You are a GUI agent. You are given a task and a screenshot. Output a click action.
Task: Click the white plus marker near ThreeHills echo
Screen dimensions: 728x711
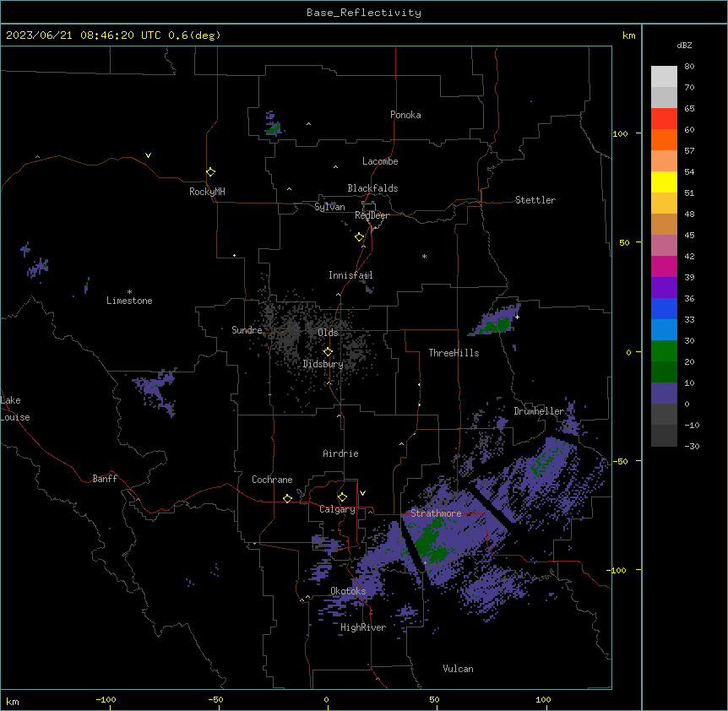point(517,317)
